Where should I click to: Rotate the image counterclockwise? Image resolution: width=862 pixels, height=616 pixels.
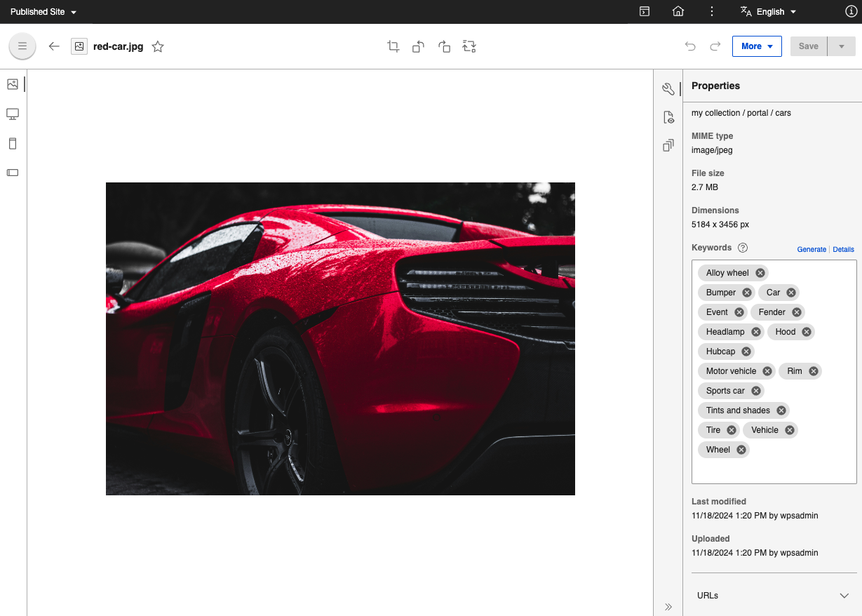(418, 46)
